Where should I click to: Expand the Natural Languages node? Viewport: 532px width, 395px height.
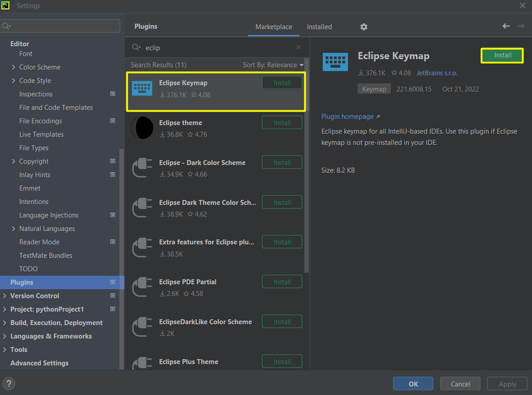[x=13, y=228]
